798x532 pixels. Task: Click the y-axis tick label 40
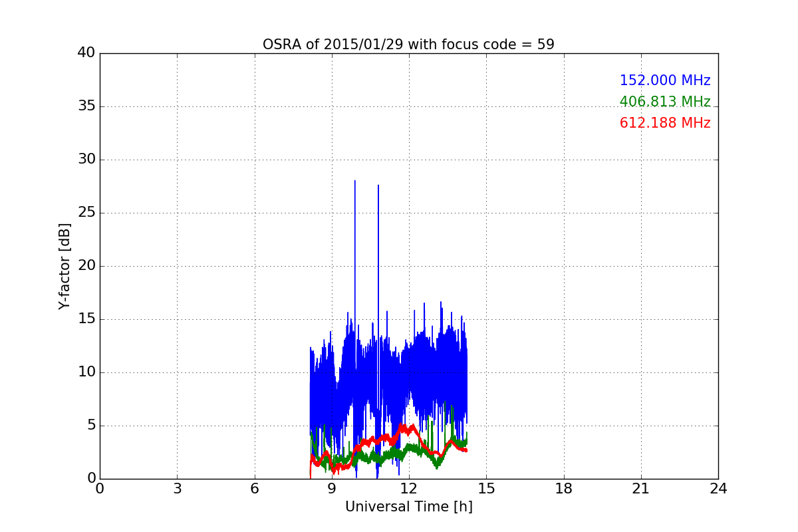coord(86,53)
